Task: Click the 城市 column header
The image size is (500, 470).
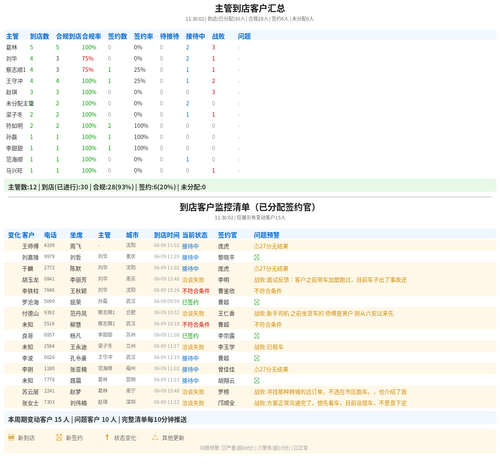Action: [132, 235]
